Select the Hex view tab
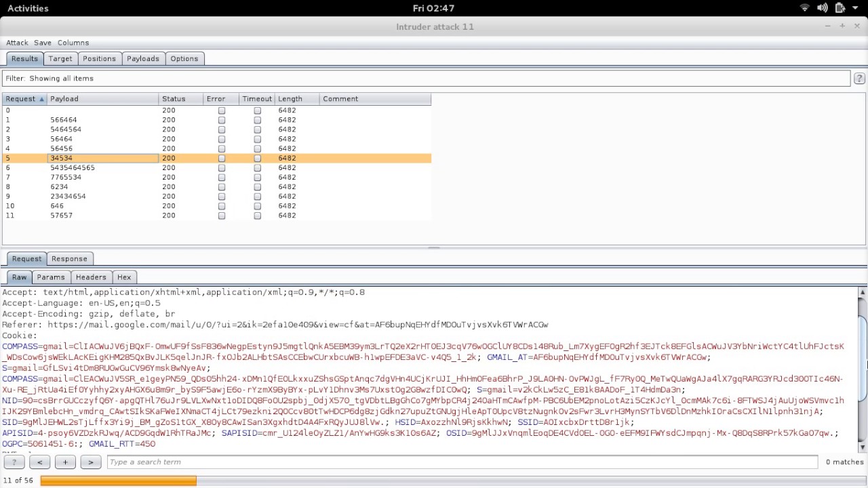The height and width of the screenshot is (488, 868). (x=124, y=277)
